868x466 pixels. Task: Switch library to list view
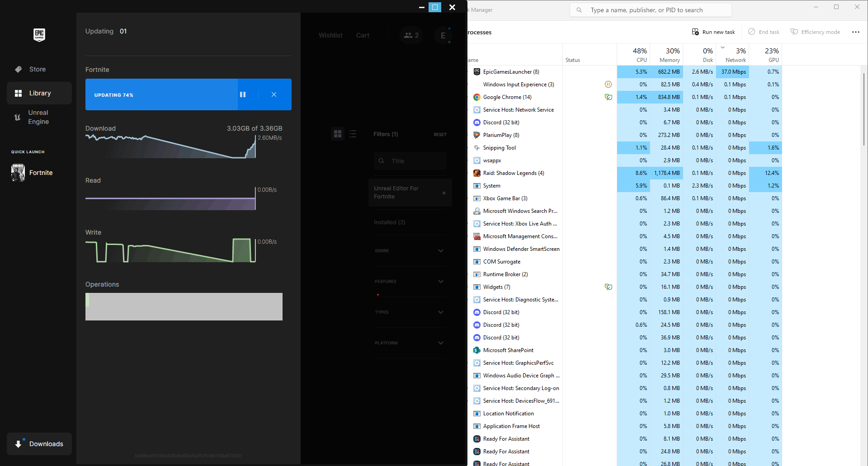tap(353, 134)
